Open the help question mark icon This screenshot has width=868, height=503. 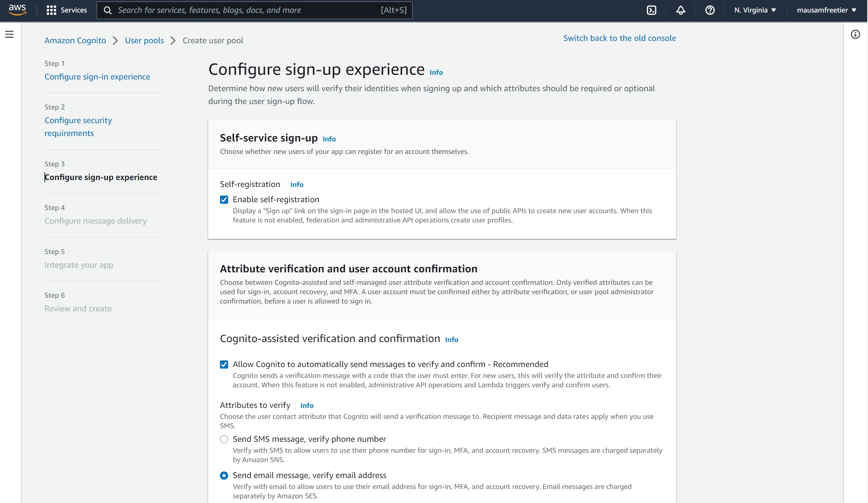[710, 10]
